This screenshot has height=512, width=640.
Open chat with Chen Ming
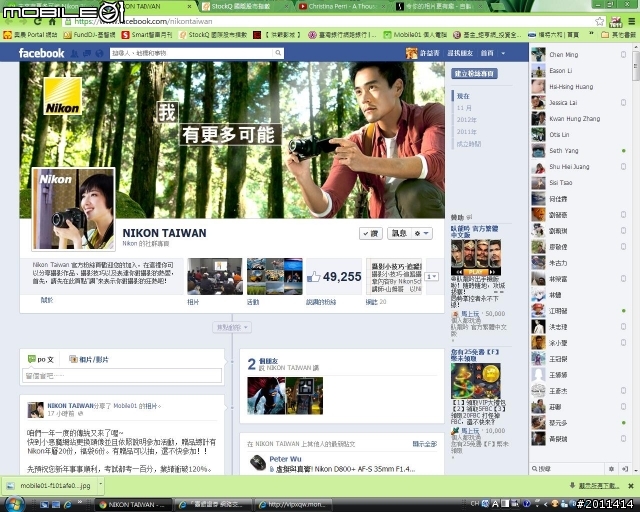(x=580, y=54)
